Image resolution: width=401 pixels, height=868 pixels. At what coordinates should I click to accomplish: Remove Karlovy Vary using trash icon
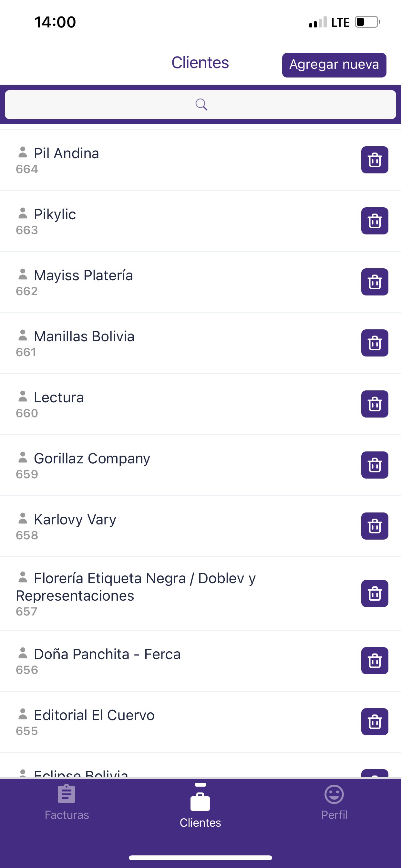coord(375,526)
